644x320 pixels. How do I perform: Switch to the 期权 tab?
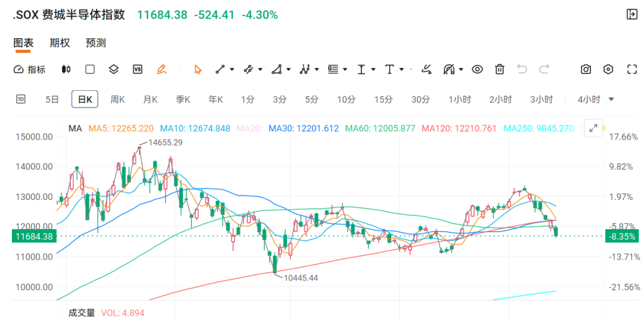coord(60,43)
